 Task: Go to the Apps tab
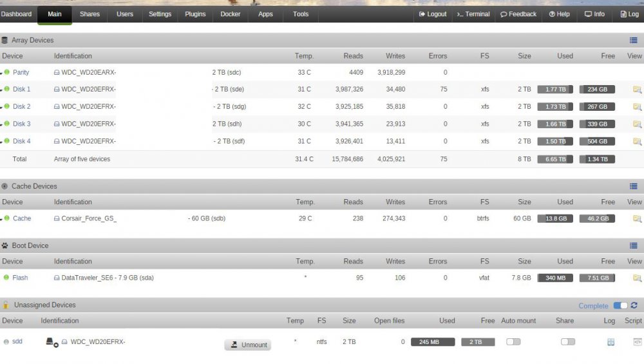click(265, 14)
